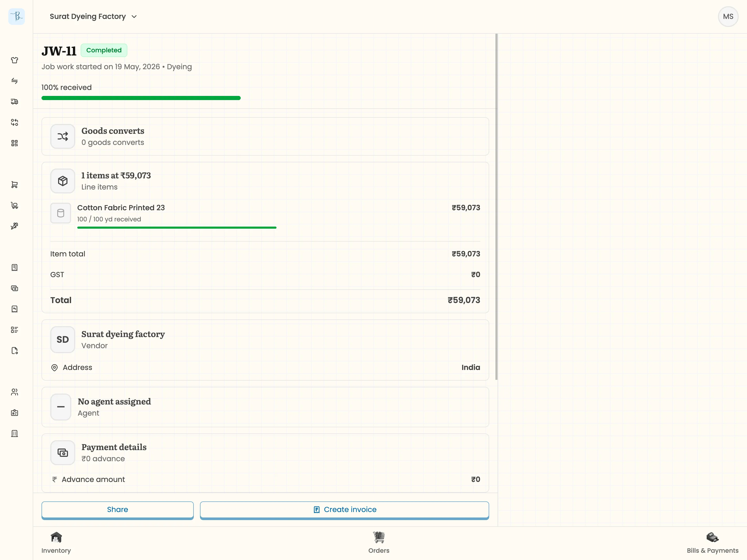Open the Goods converts card
This screenshot has height=560, width=747.
pos(265,136)
